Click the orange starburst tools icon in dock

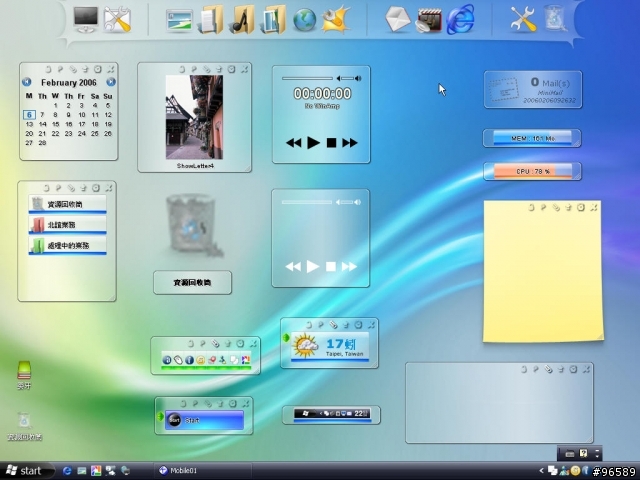tap(336, 19)
